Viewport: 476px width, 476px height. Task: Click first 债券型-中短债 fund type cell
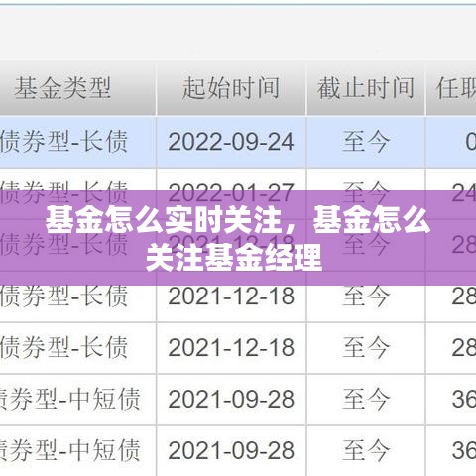click(x=70, y=399)
